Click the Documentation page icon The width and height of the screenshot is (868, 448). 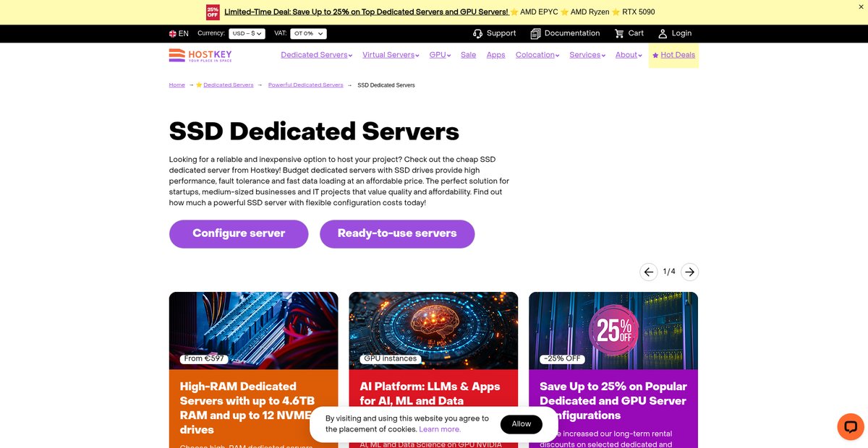click(535, 33)
